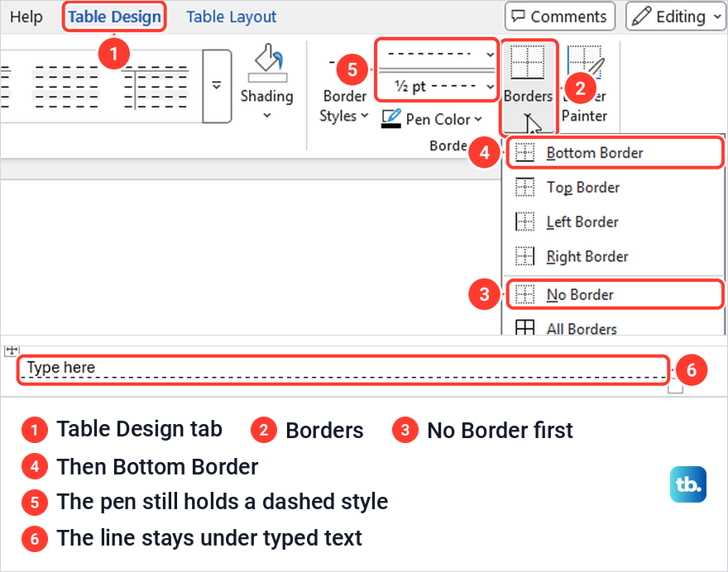
Task: Expand the Shading dropdown arrow
Action: click(x=267, y=115)
